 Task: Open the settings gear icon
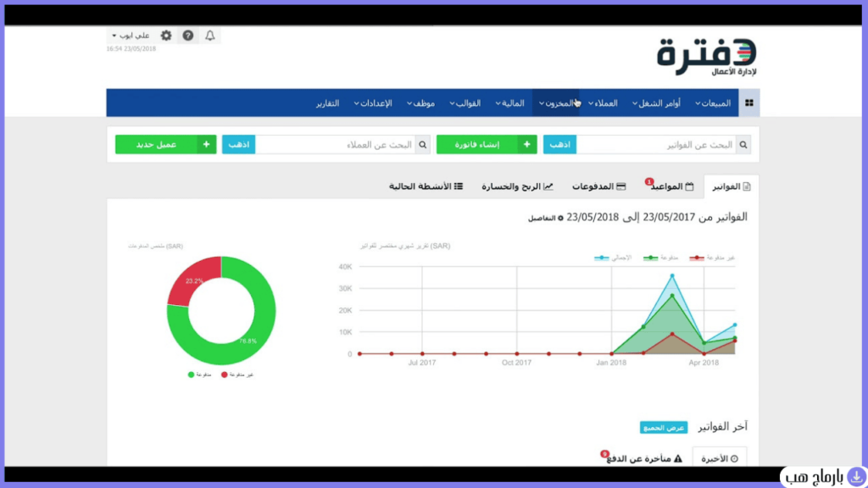click(166, 36)
